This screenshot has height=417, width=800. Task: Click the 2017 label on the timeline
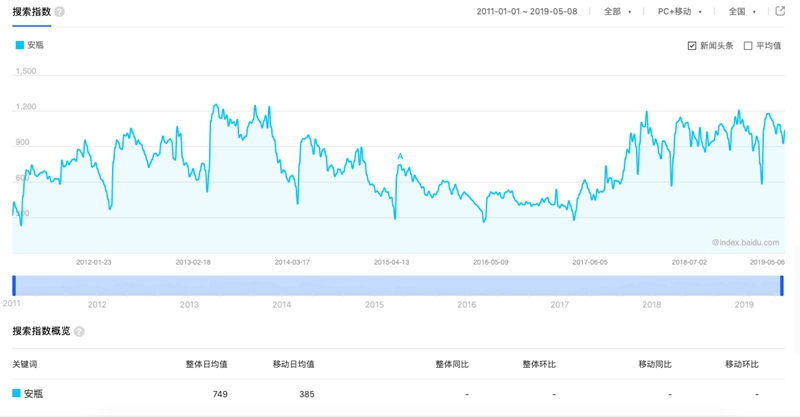559,305
